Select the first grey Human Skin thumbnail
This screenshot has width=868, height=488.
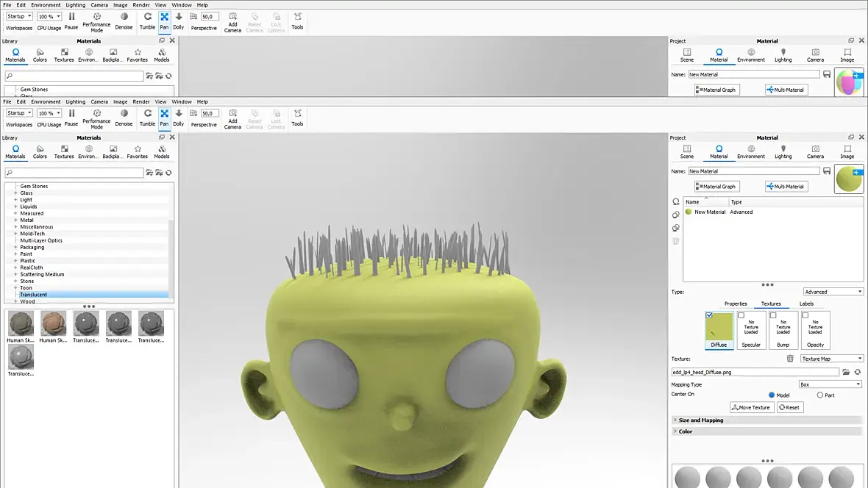click(21, 323)
